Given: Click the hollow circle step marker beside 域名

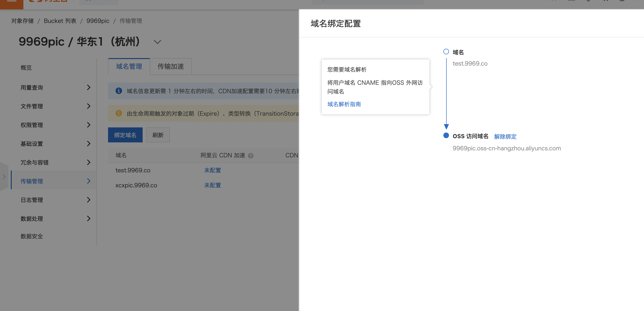Looking at the screenshot, I should [x=446, y=52].
